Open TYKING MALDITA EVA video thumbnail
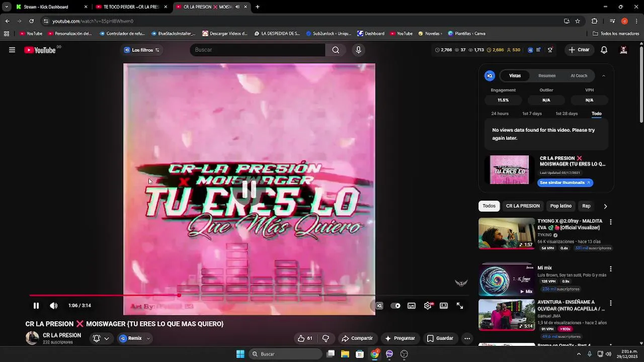Screen dimensions: 644x362 click(507, 233)
